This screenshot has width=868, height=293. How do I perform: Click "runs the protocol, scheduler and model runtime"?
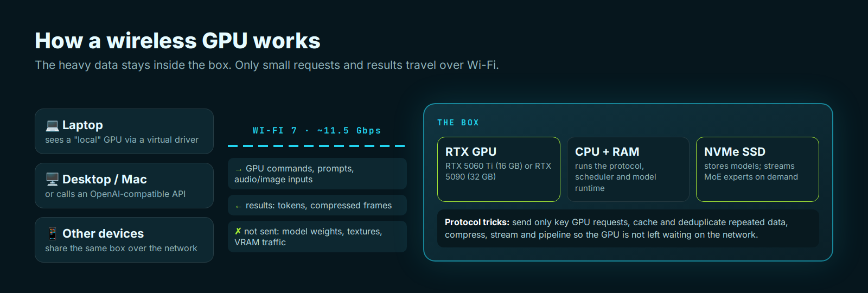click(x=616, y=177)
